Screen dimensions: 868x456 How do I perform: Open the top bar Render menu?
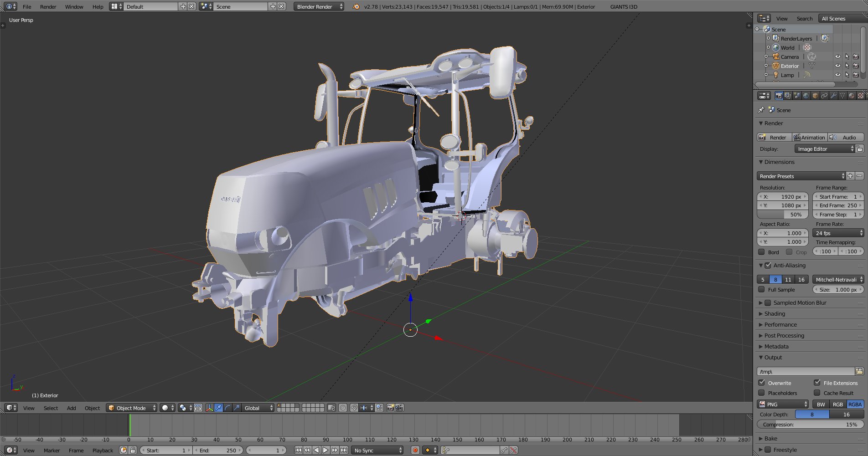(48, 7)
